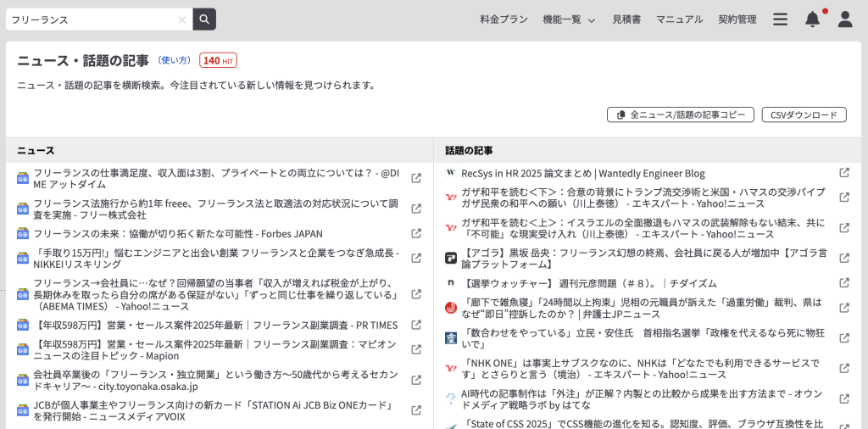Open the マニュアル menu item
The width and height of the screenshot is (868, 429).
coord(679,19)
